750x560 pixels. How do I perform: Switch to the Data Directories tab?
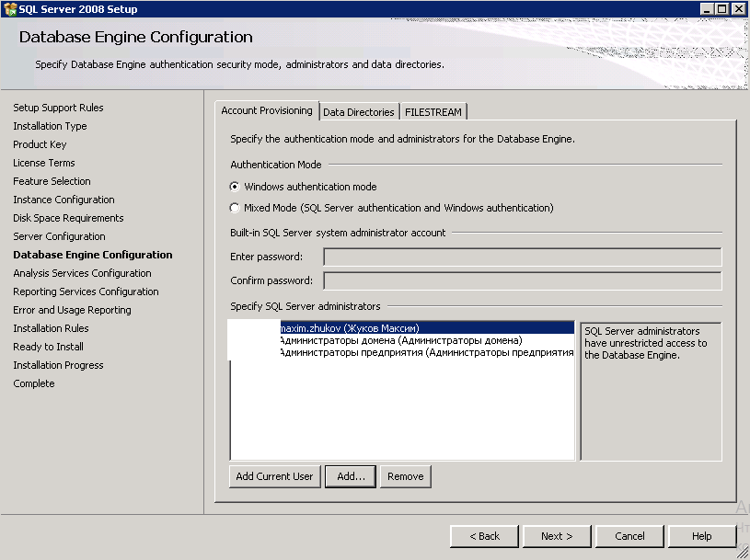(359, 112)
